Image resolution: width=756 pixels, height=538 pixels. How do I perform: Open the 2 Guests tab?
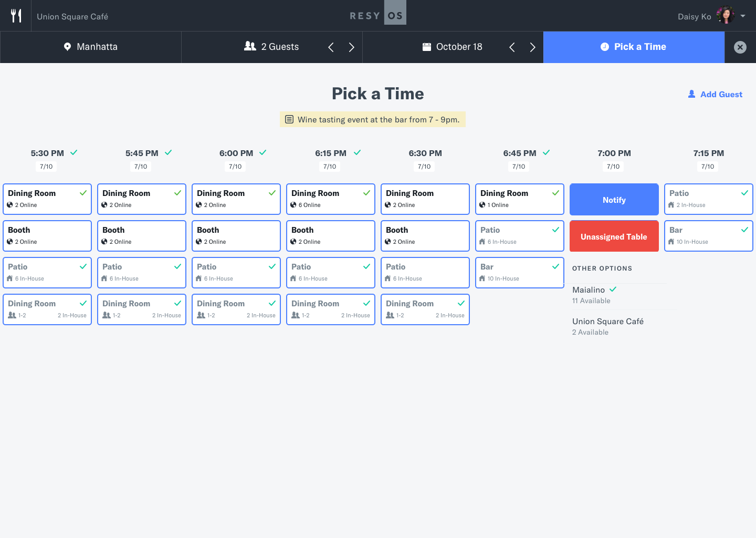pos(272,47)
